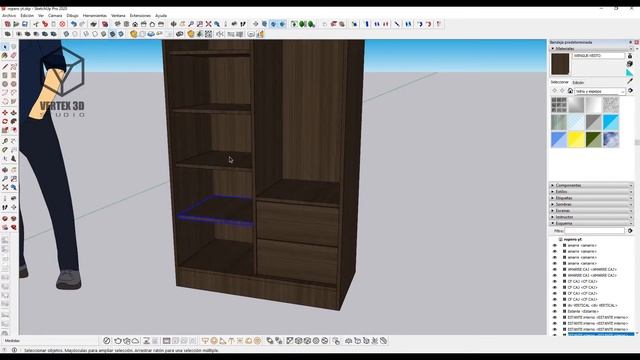Image resolution: width=640 pixels, height=360 pixels.
Task: Switch to the Seleccionar materials tab
Action: 559,82
